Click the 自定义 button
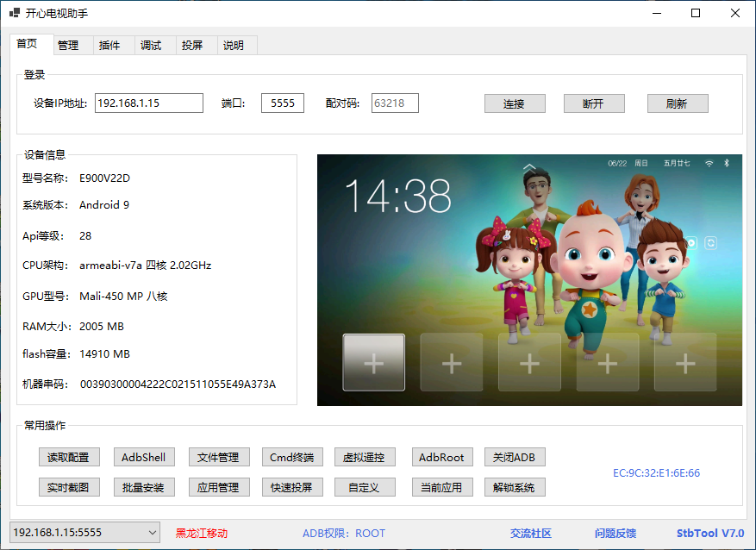This screenshot has width=756, height=550. click(x=365, y=487)
